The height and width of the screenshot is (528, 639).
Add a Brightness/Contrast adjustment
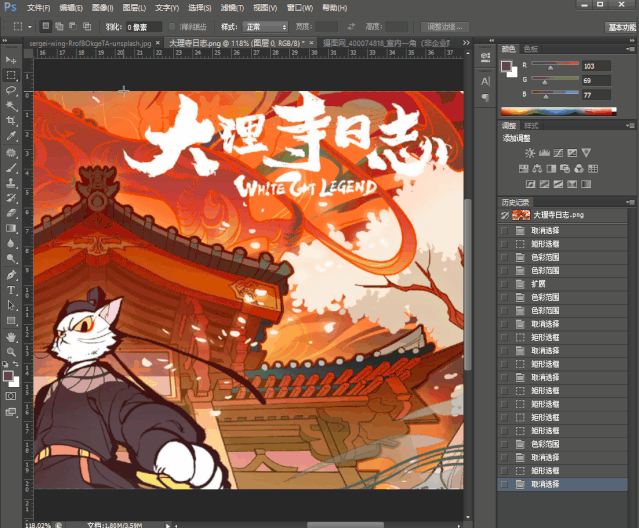click(530, 153)
